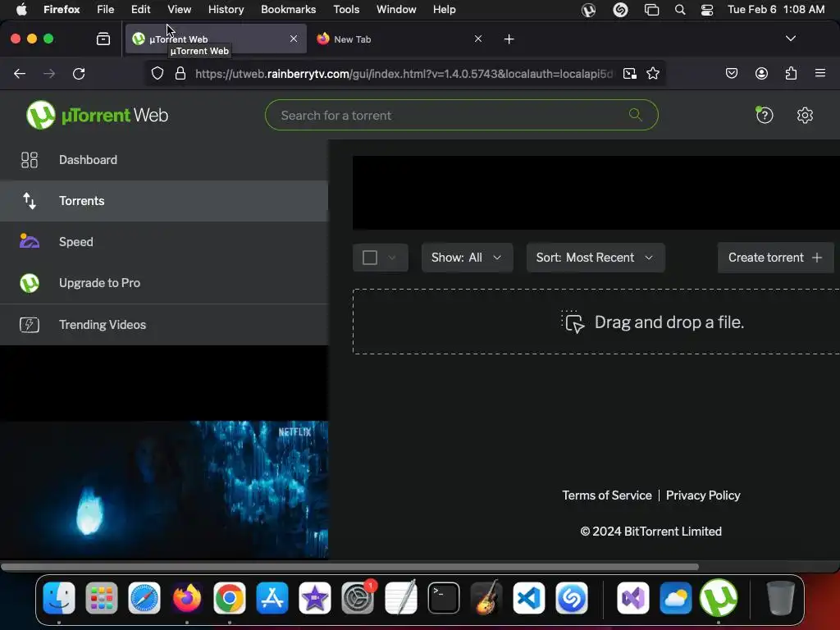Click the µTorrent Web logo
The height and width of the screenshot is (630, 840).
click(97, 115)
